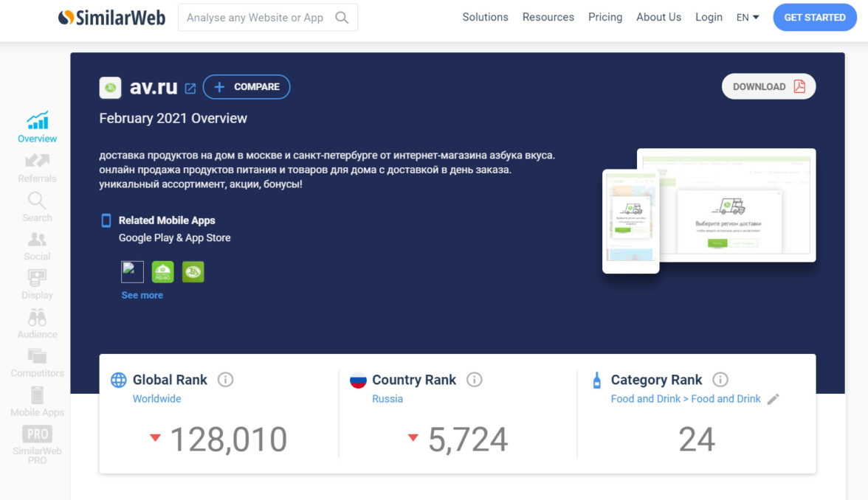
Task: Jump to the Display sidebar section
Action: pos(37,285)
